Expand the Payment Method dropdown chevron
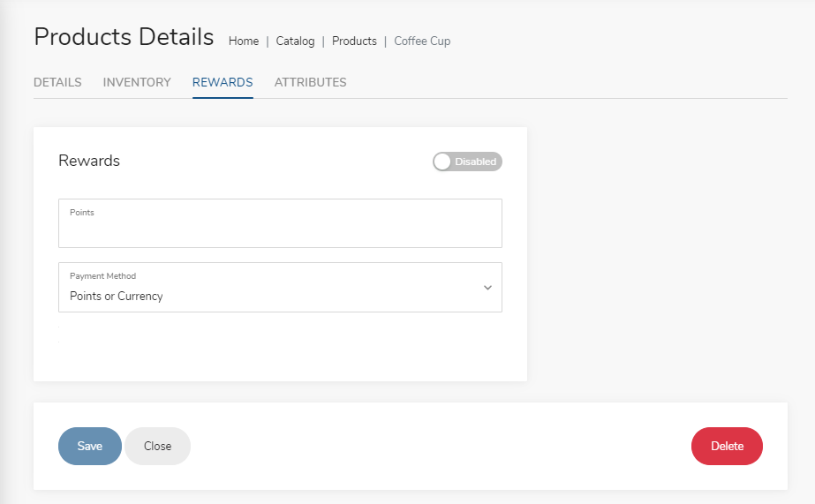The width and height of the screenshot is (815, 504). pos(487,288)
